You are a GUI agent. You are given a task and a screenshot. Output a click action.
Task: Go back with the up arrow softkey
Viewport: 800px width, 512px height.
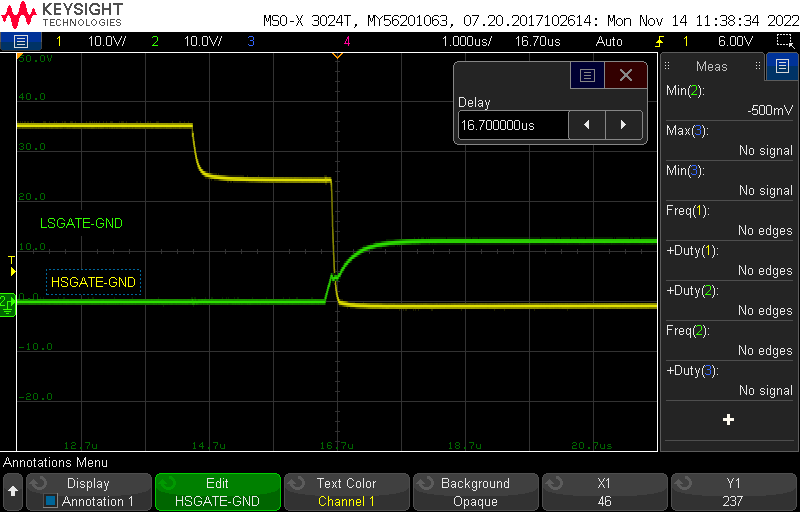(13, 492)
